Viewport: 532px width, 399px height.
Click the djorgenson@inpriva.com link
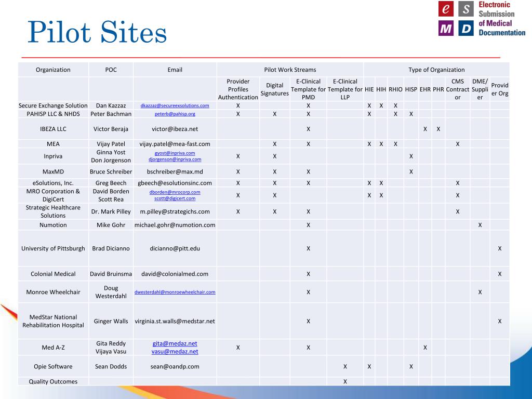[x=175, y=159]
